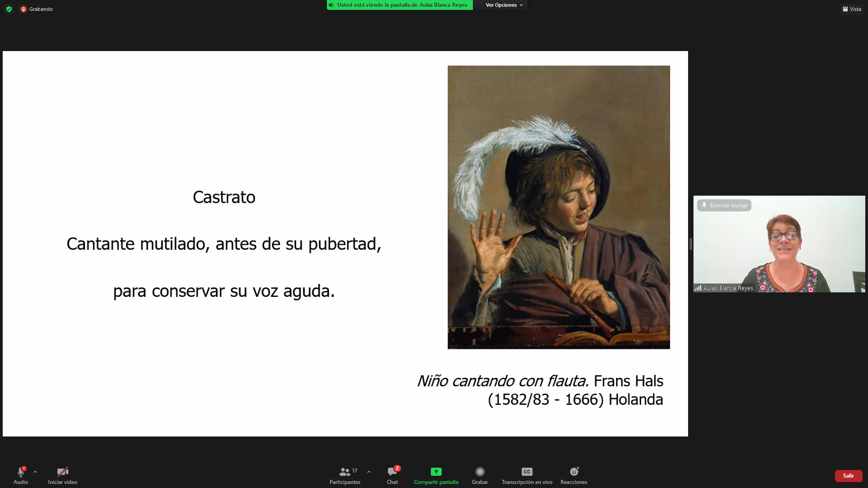Enable Transcripción en vivo captions
Screen dimensions: 868x488
[527, 475]
